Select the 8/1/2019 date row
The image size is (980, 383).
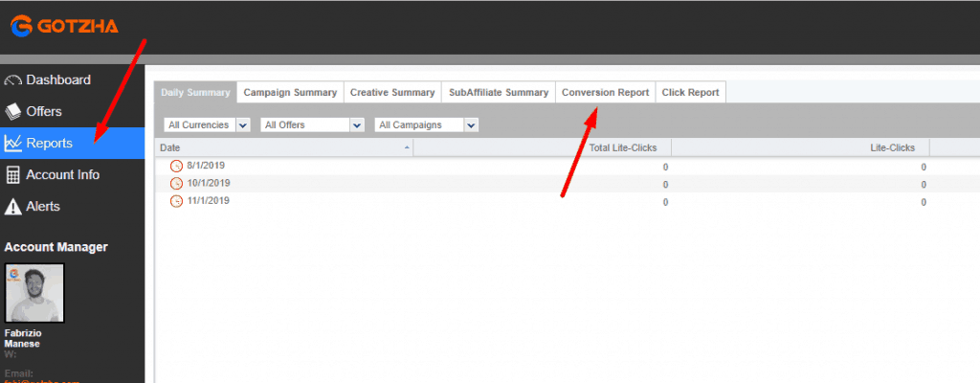point(567,167)
